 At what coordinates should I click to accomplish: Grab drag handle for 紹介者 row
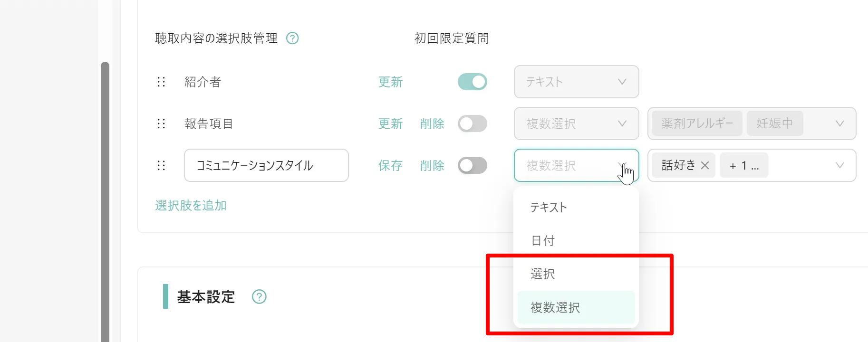tap(161, 82)
